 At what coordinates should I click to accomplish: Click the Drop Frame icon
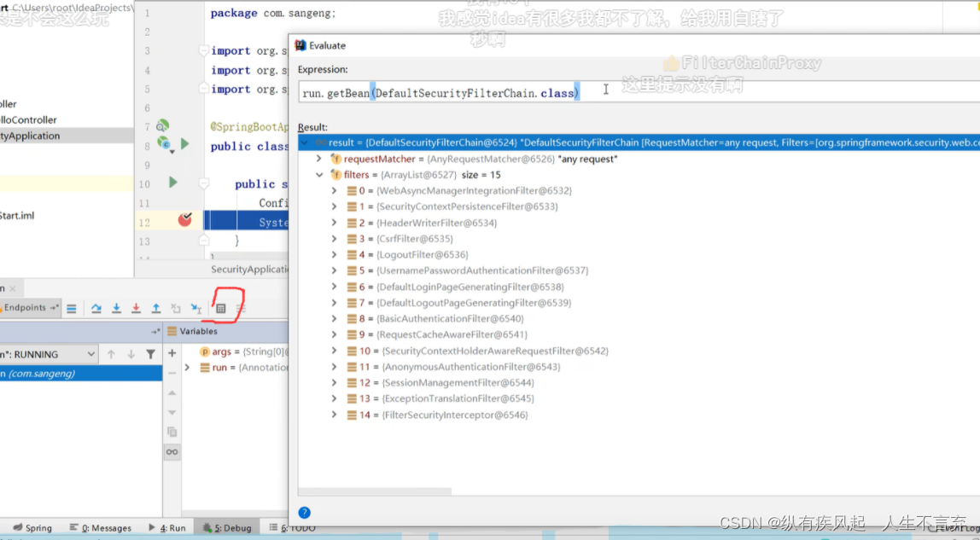[x=176, y=308]
